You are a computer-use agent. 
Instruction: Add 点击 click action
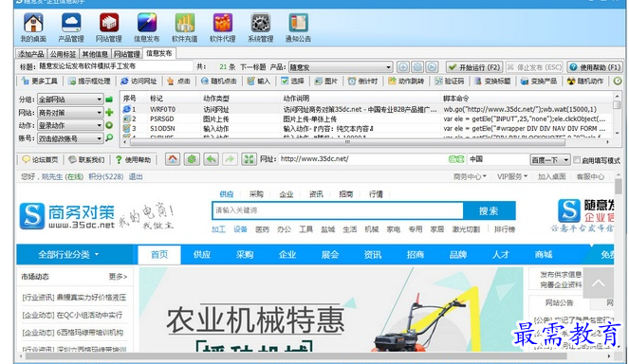point(178,81)
